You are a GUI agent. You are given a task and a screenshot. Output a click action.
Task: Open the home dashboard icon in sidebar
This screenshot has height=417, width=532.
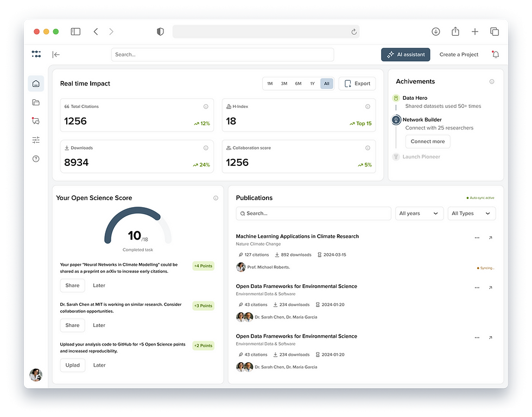click(x=36, y=84)
